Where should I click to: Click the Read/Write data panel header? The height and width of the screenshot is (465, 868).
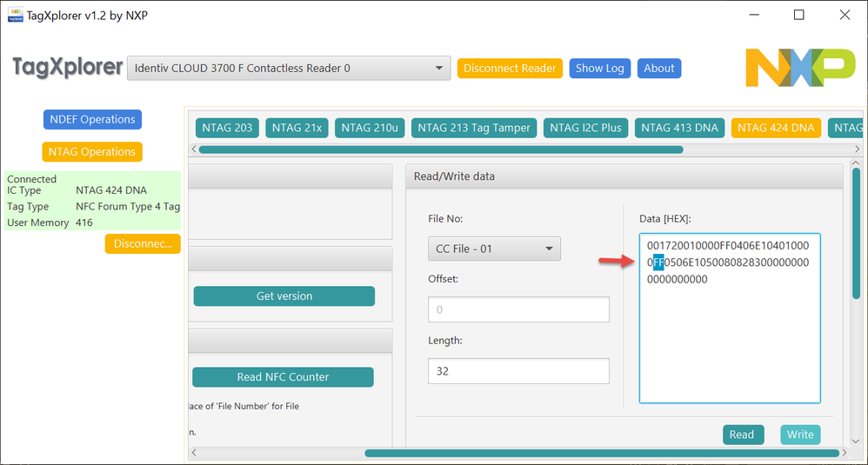pyautogui.click(x=624, y=176)
